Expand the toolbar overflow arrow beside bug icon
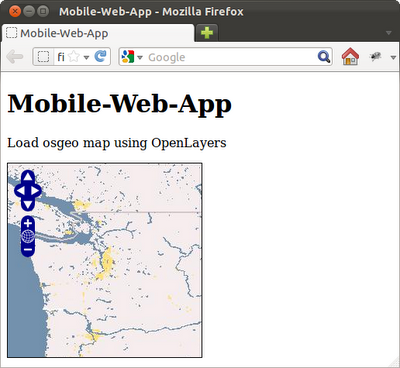Viewport: 400px width, 368px height. (x=393, y=58)
